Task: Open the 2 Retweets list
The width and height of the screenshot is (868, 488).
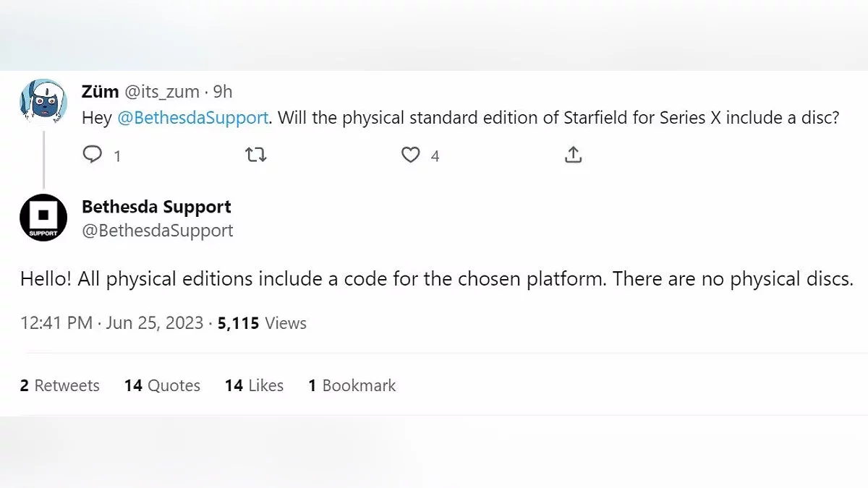Action: click(x=60, y=385)
